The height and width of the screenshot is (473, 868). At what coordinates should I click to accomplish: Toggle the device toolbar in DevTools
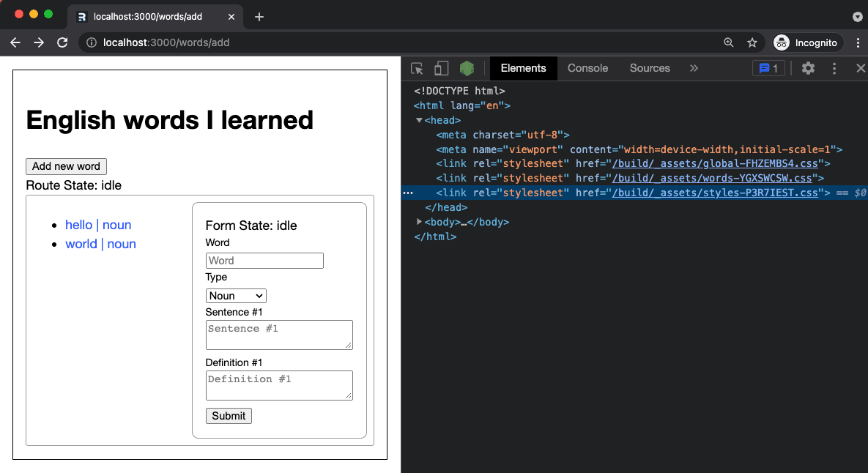(x=440, y=67)
